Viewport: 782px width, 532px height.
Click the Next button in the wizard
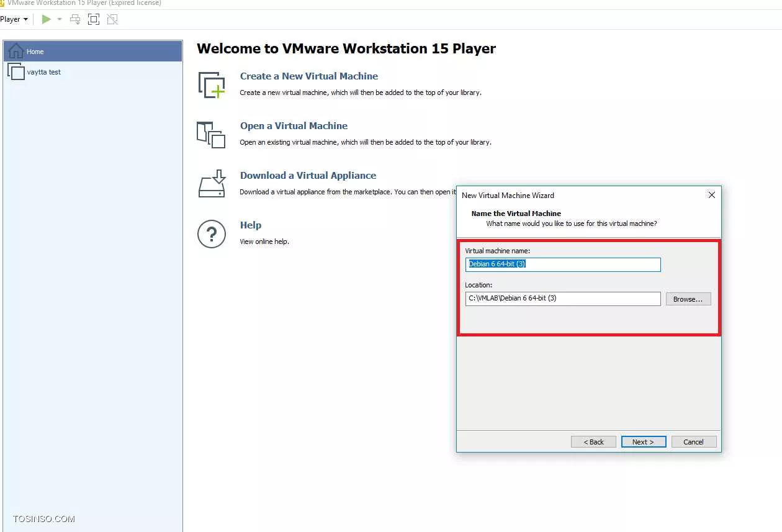pyautogui.click(x=643, y=442)
